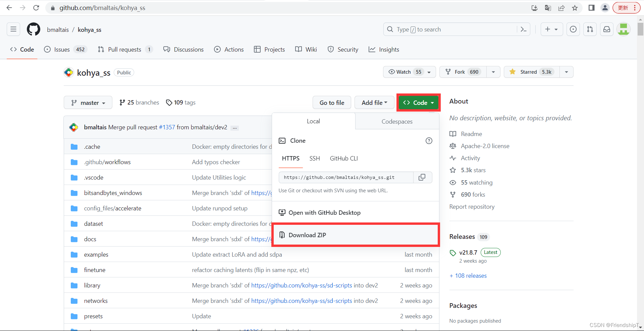
Task: Click the HTTPS clone URL field
Action: (x=346, y=177)
